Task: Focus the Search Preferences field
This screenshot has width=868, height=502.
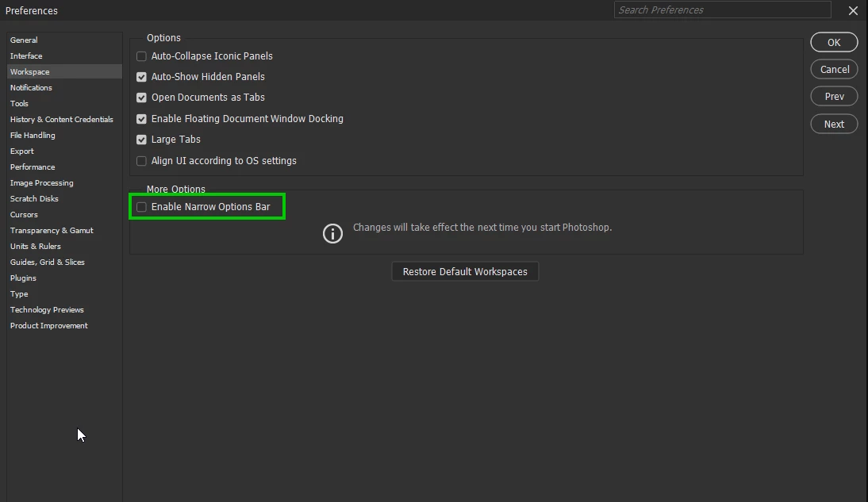Action: click(x=723, y=10)
